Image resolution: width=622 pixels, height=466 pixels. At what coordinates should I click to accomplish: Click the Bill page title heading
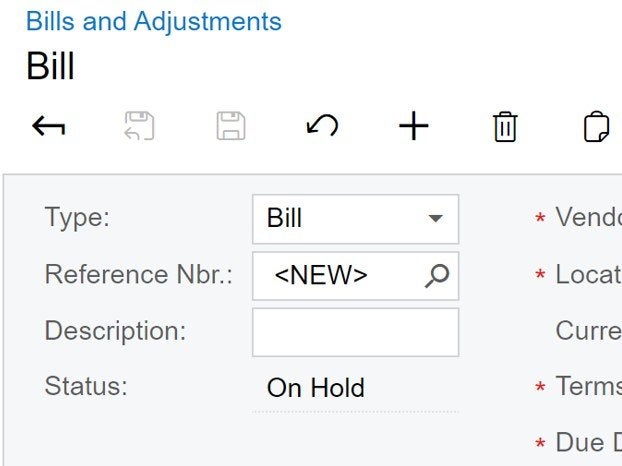[x=50, y=66]
